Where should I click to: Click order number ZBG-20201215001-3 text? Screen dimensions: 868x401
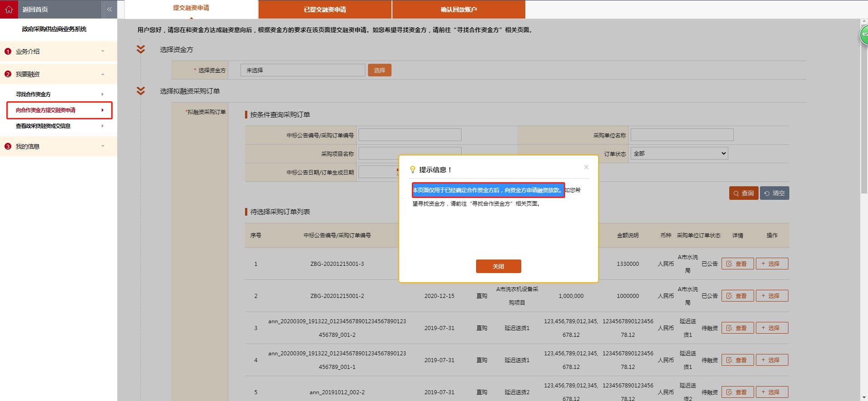tap(337, 264)
